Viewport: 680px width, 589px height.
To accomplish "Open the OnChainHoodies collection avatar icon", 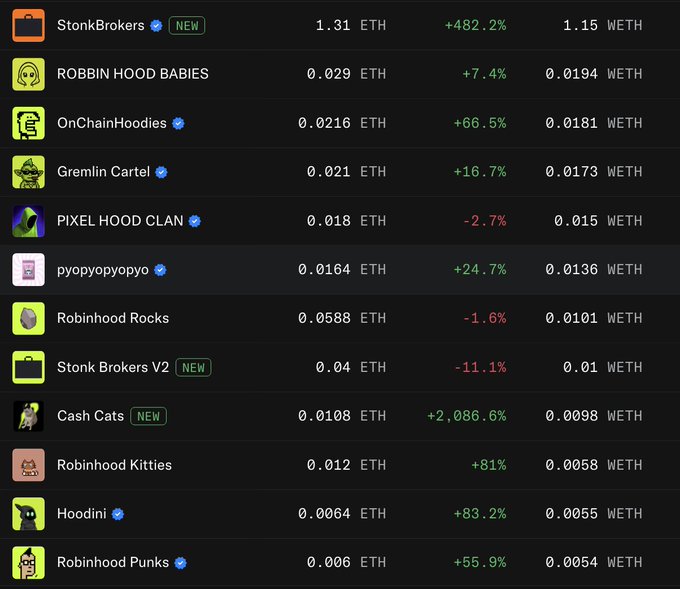I will coord(28,123).
